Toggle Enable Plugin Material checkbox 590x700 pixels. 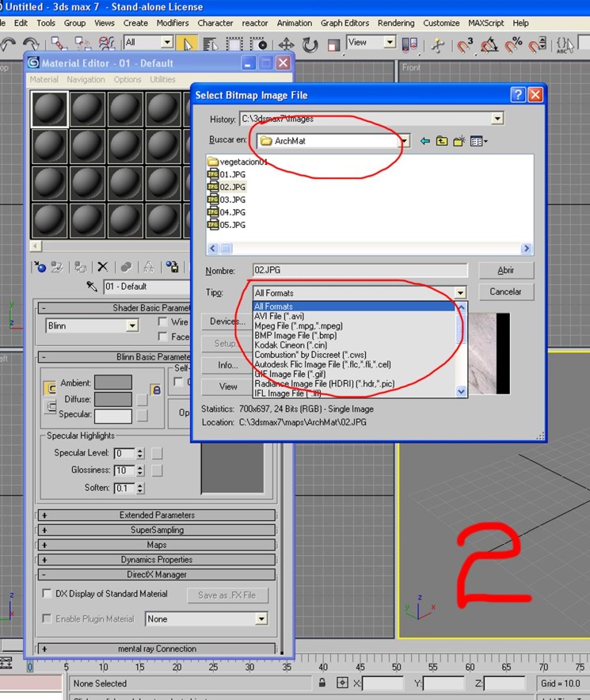point(47,618)
